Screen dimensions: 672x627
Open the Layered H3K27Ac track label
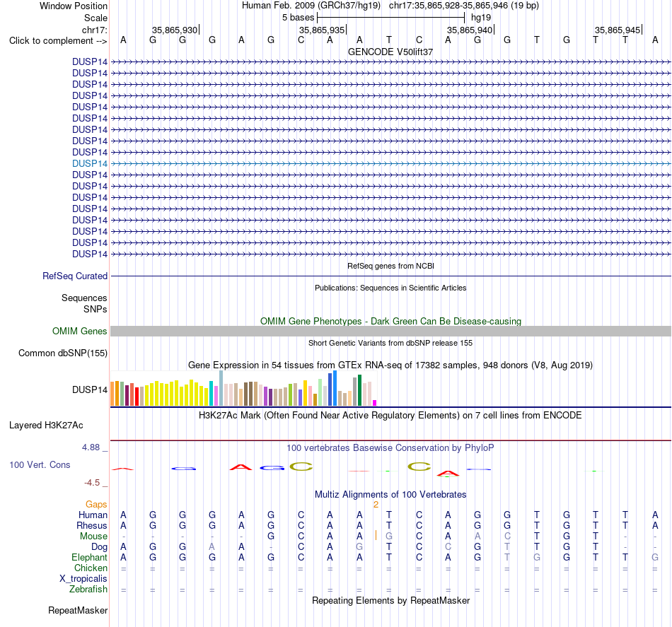pyautogui.click(x=46, y=426)
